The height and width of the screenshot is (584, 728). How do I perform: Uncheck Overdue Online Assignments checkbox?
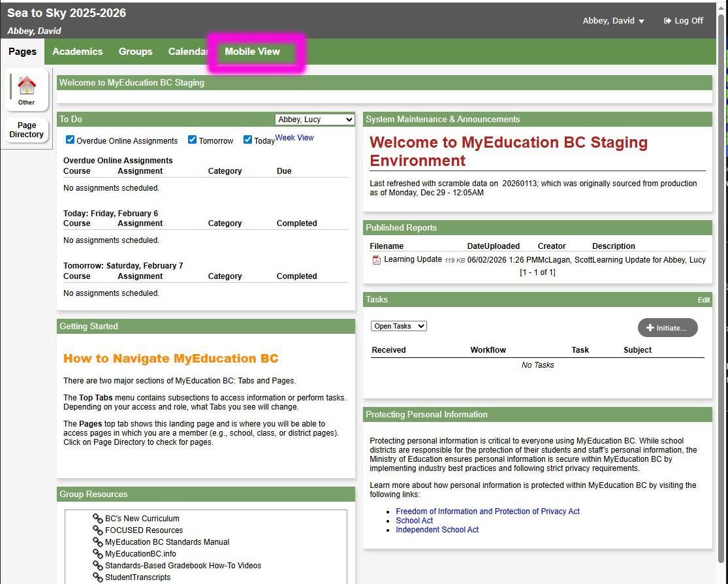70,140
